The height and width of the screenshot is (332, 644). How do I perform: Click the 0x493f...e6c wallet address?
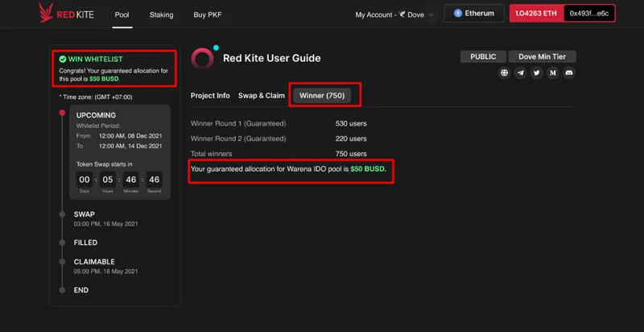(589, 13)
